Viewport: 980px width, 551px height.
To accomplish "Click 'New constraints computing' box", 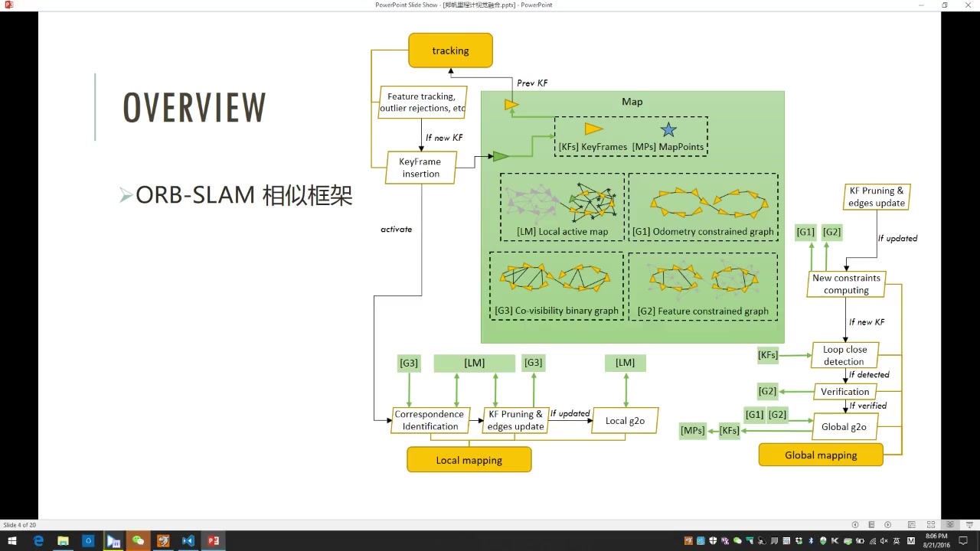I will coord(846,284).
